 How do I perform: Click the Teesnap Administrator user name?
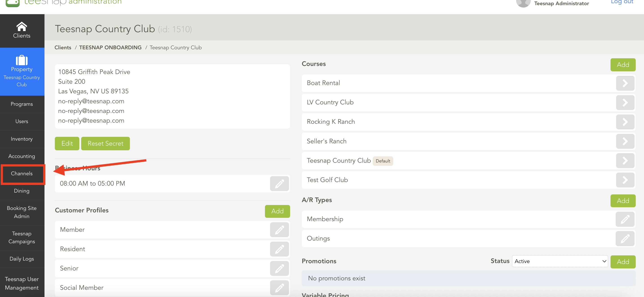(562, 4)
